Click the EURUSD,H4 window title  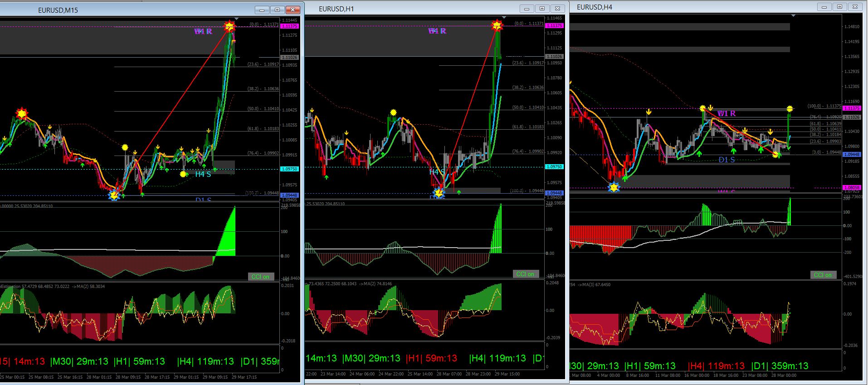coord(594,7)
